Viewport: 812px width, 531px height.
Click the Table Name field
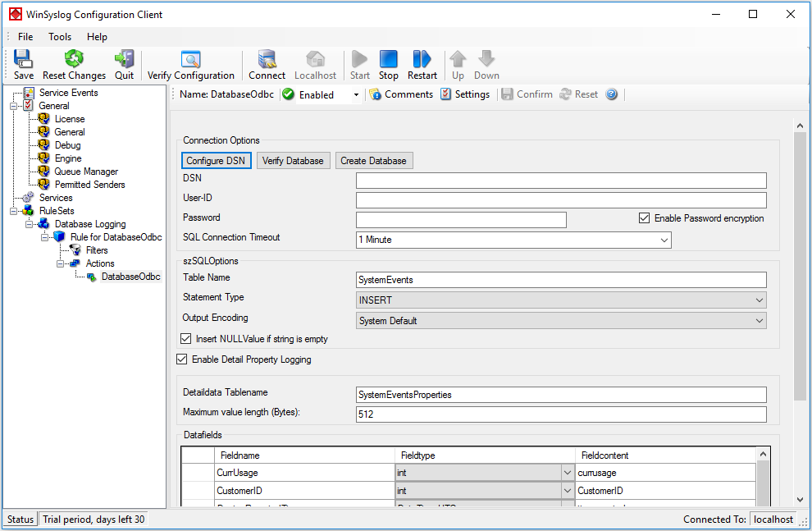point(561,280)
